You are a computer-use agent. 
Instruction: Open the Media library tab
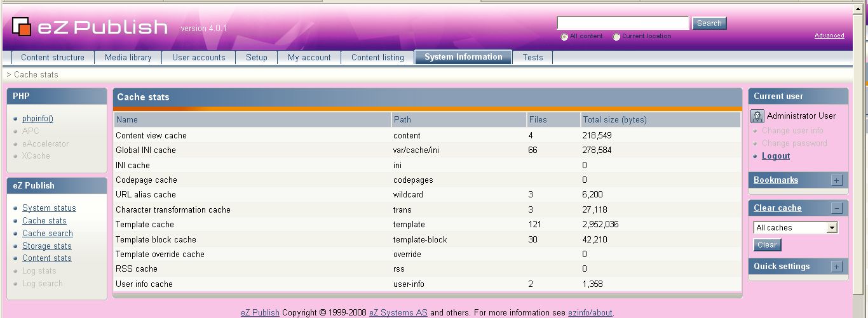(x=128, y=58)
